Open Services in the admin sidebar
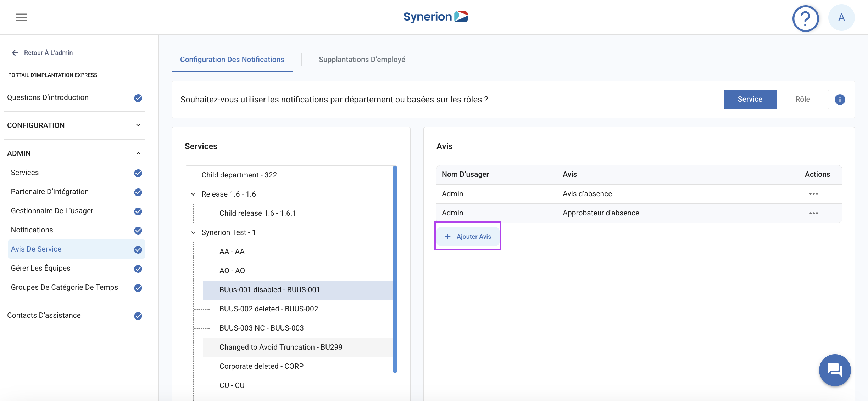The width and height of the screenshot is (868, 401). pyautogui.click(x=25, y=173)
